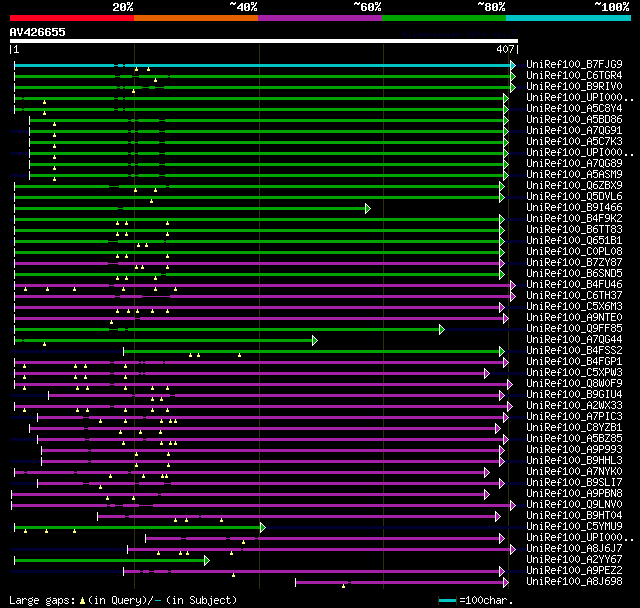
Task: Click the arrowhead ending the A2YY67 alignment
Action: click(207, 561)
